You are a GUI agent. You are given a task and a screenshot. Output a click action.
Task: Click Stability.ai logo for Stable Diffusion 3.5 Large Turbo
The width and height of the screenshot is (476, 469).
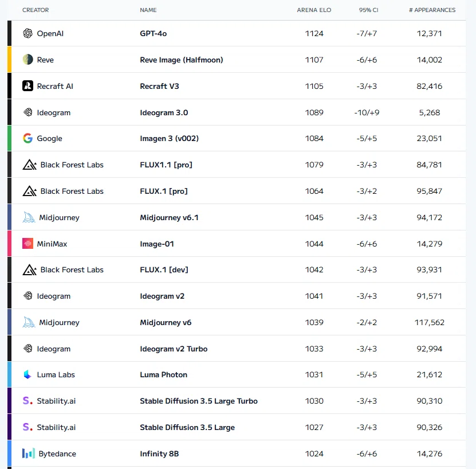pyautogui.click(x=27, y=401)
